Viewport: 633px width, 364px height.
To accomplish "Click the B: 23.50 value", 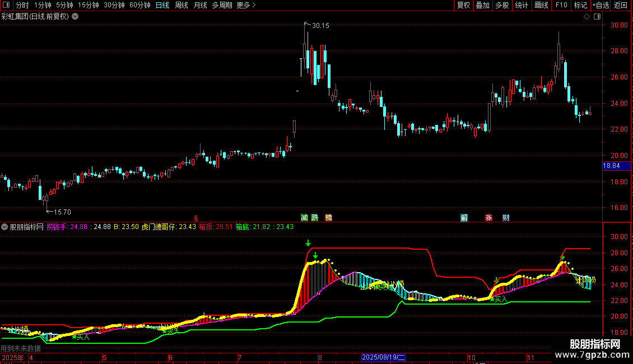I will click(x=126, y=227).
